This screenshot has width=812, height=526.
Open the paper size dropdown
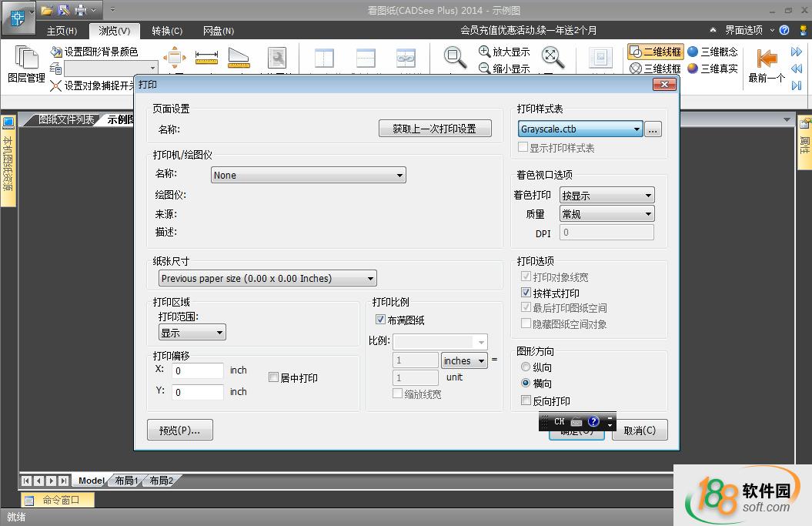(x=267, y=279)
